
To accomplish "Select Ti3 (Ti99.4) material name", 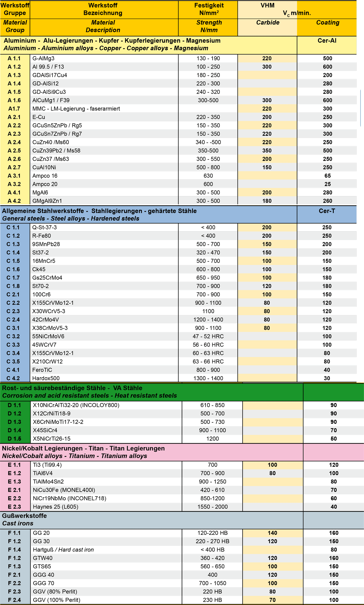I will 47,465.
